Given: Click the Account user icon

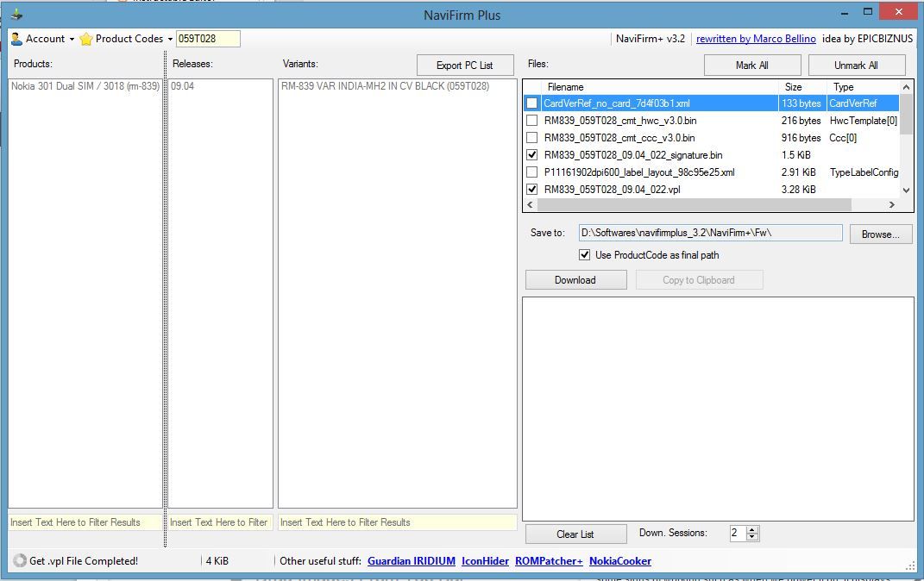Looking at the screenshot, I should point(16,39).
